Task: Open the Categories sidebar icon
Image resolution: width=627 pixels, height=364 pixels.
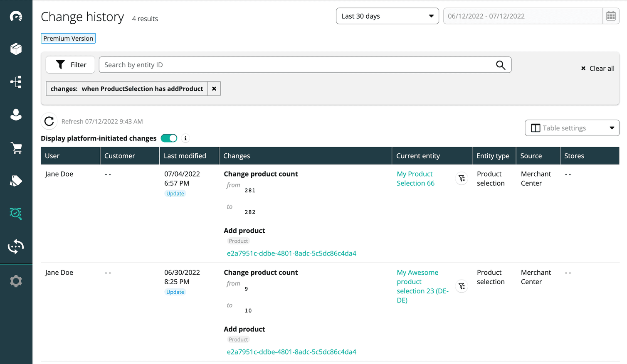Action: click(16, 82)
